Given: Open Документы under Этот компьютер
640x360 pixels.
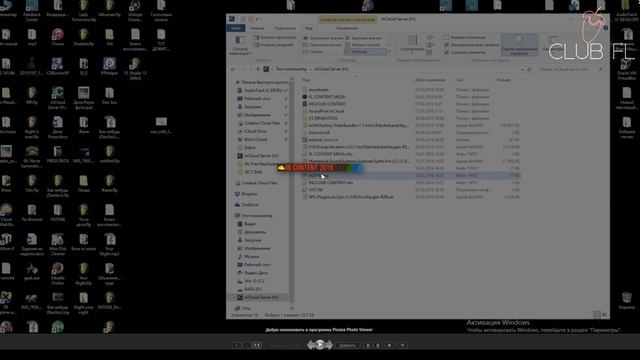Looking at the screenshot, I should pos(255,232).
